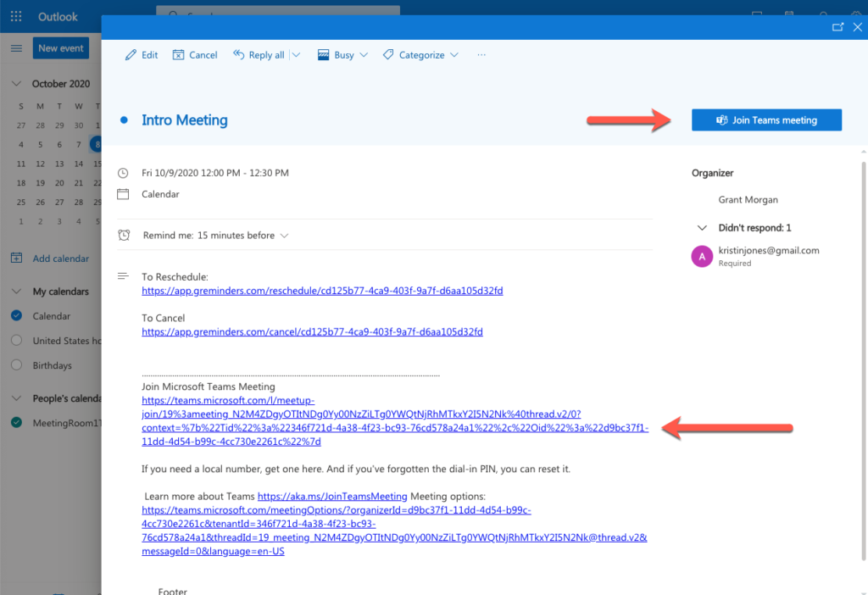Open the Outlook app launcher grid
Screen dimensions: 868x595
click(16, 17)
